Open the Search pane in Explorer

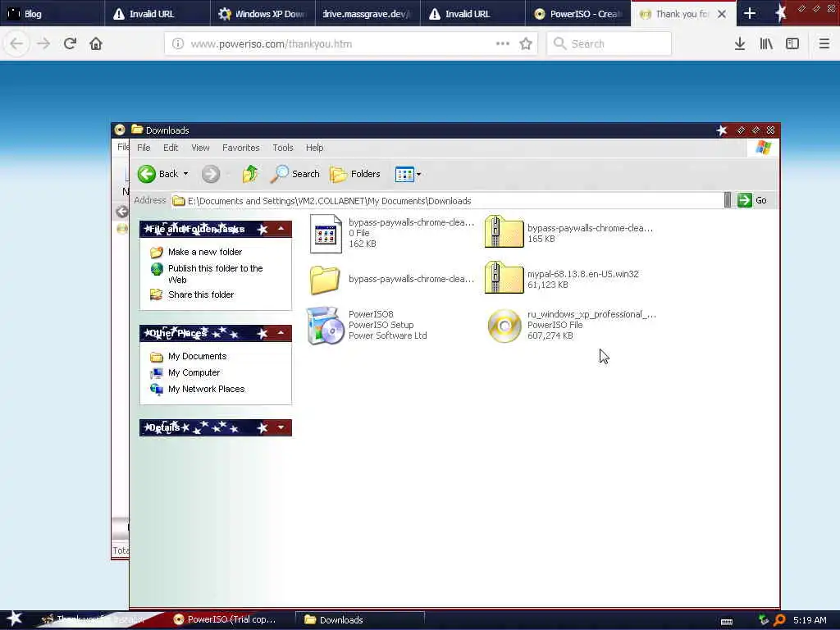(x=294, y=174)
